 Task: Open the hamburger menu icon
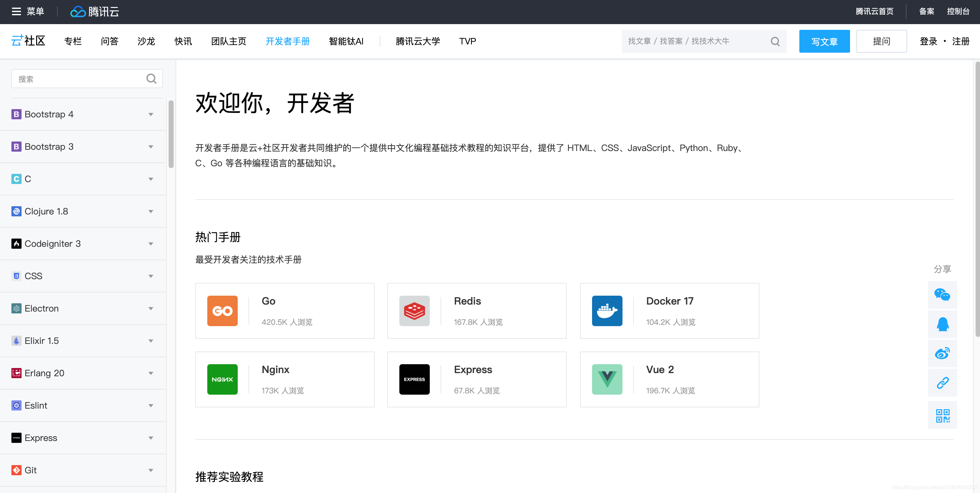[x=16, y=11]
